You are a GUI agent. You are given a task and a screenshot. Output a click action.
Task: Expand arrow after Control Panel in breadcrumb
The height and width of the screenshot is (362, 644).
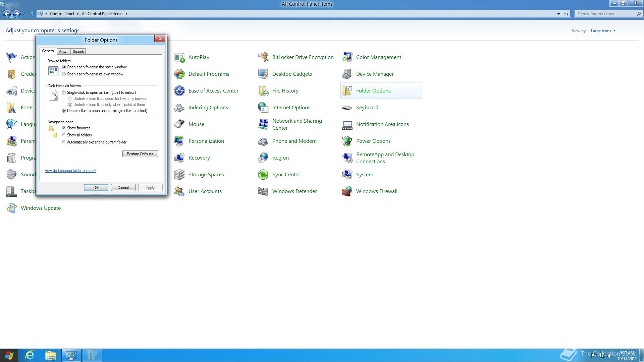[78, 14]
